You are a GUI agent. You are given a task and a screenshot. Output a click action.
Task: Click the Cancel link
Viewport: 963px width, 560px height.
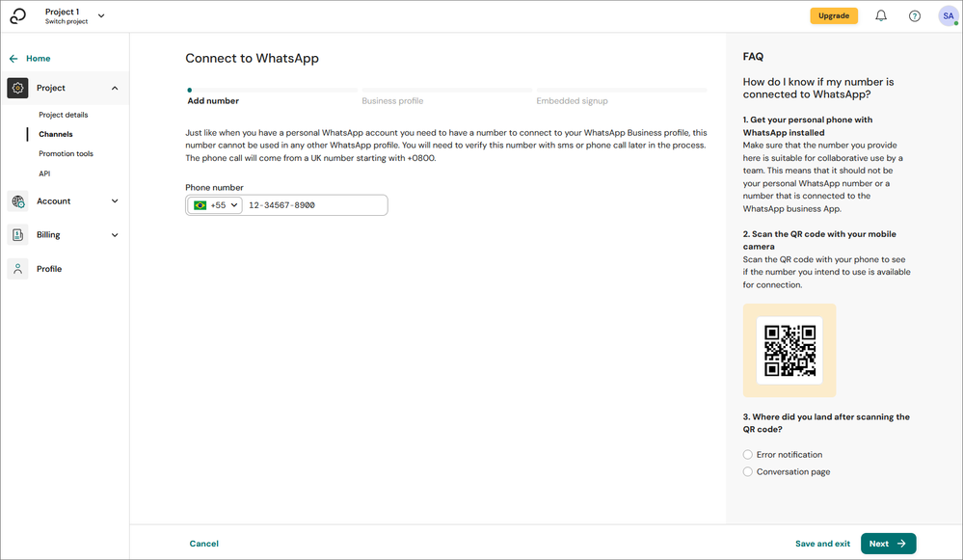(x=203, y=544)
